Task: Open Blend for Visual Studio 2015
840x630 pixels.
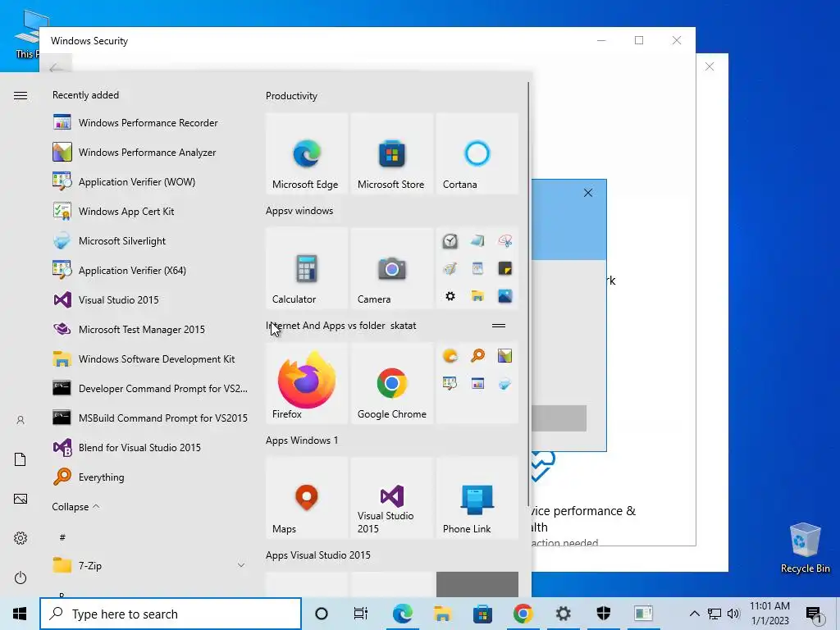Action: (150, 447)
